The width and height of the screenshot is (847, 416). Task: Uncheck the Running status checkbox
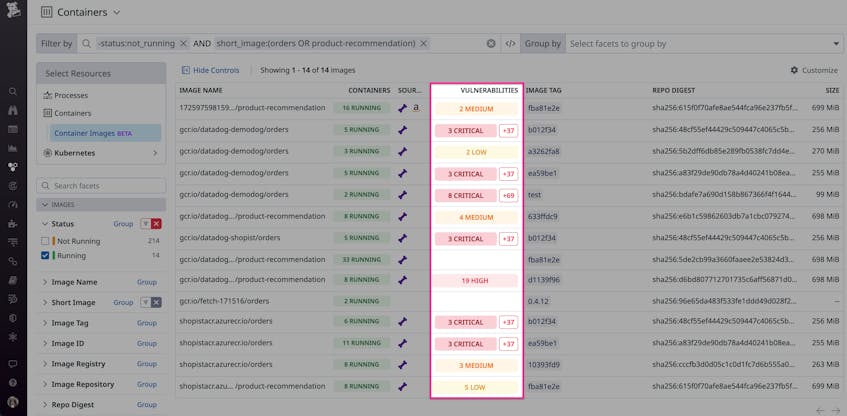pos(45,256)
